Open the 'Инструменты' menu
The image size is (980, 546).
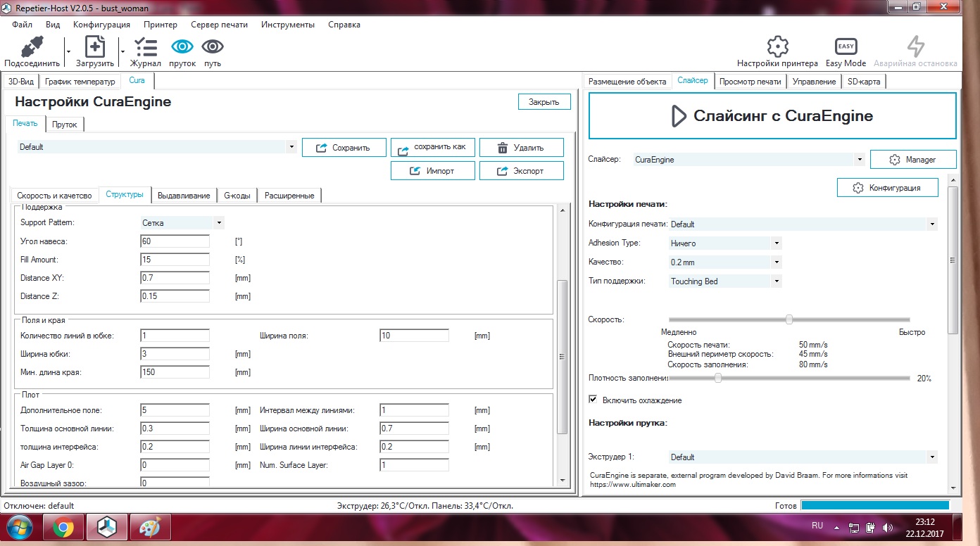[287, 25]
